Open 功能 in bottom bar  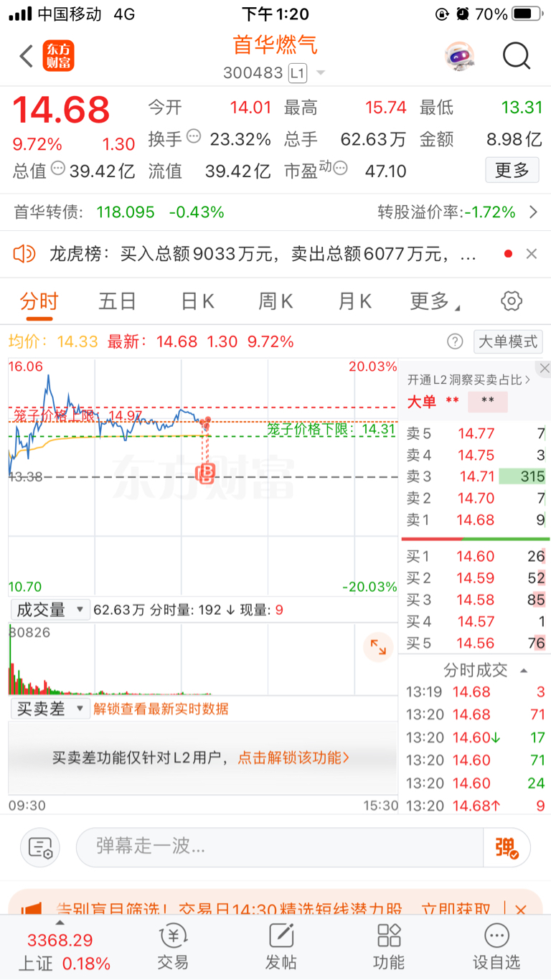[x=389, y=947]
